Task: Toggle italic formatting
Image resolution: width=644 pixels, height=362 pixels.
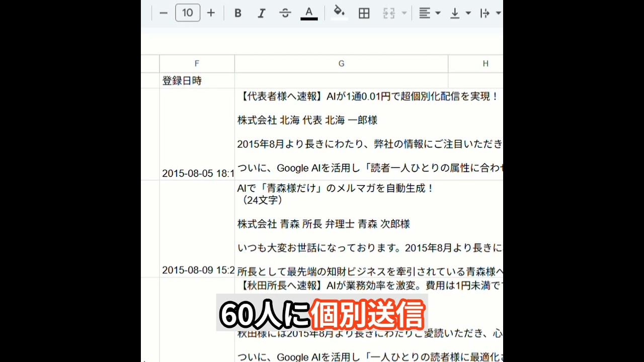Action: 261,14
